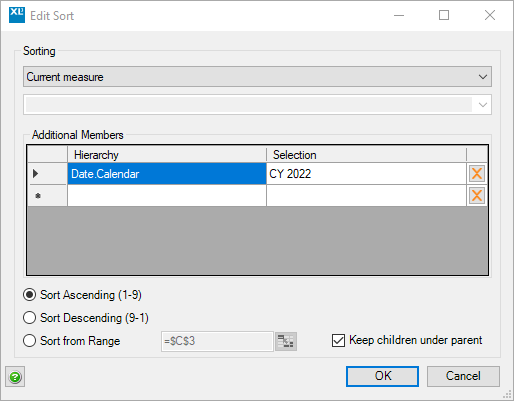Click the empty Hierarchy cell in new row
The image size is (514, 401).
(167, 196)
